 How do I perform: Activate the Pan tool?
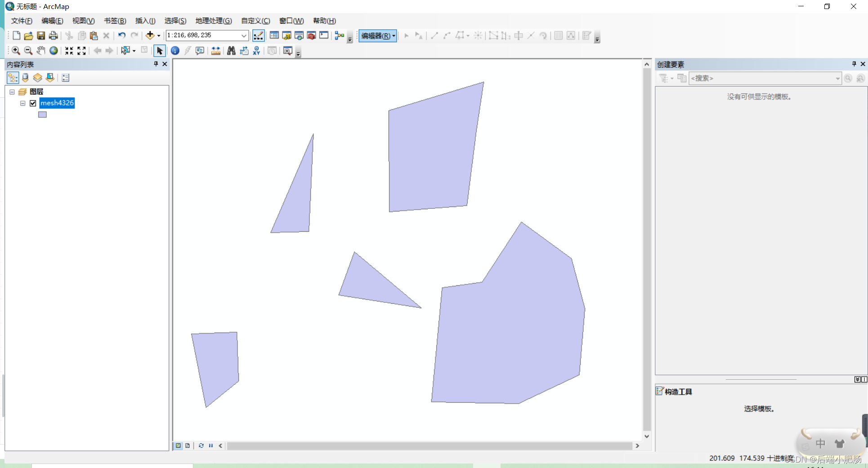40,50
